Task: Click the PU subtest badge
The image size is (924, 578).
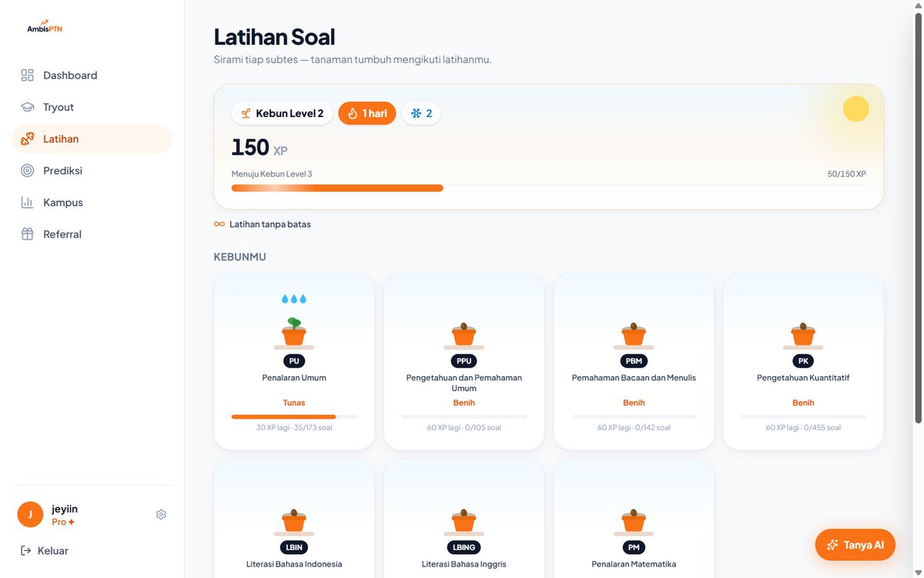Action: click(294, 361)
